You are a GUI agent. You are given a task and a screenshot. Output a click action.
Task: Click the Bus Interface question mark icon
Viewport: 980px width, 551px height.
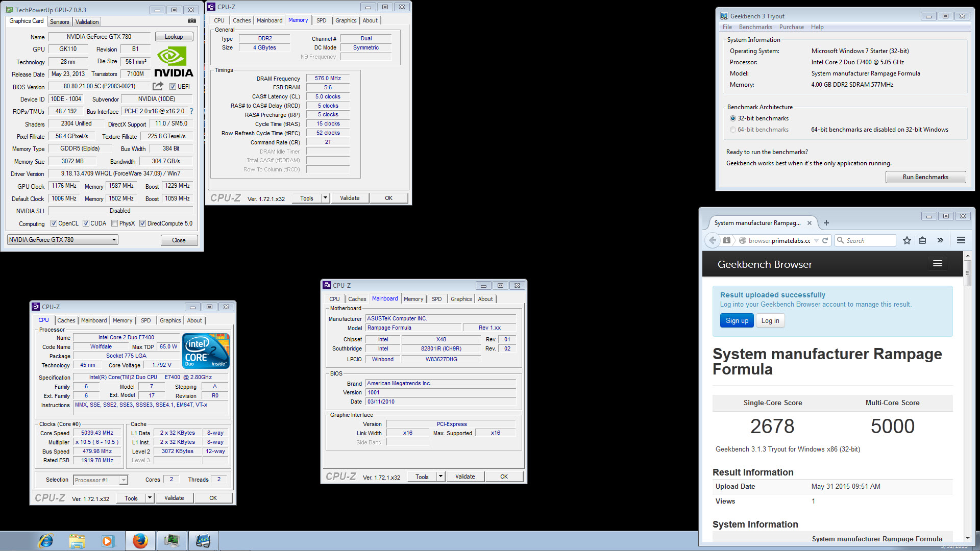[x=191, y=111]
